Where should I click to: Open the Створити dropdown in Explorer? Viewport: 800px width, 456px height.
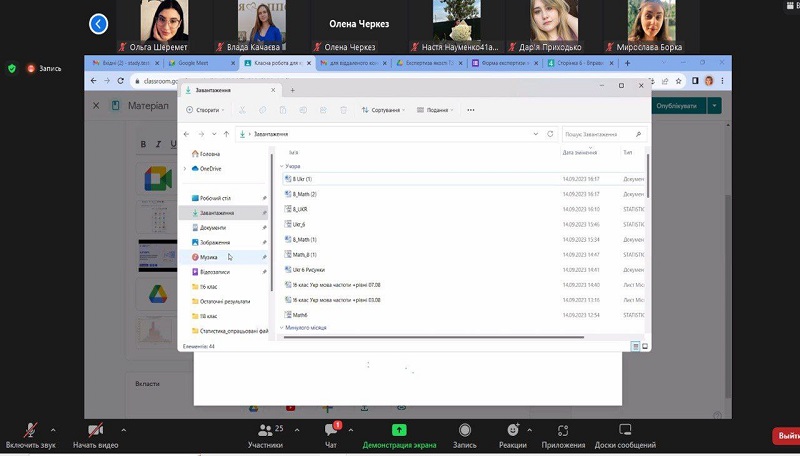click(205, 110)
